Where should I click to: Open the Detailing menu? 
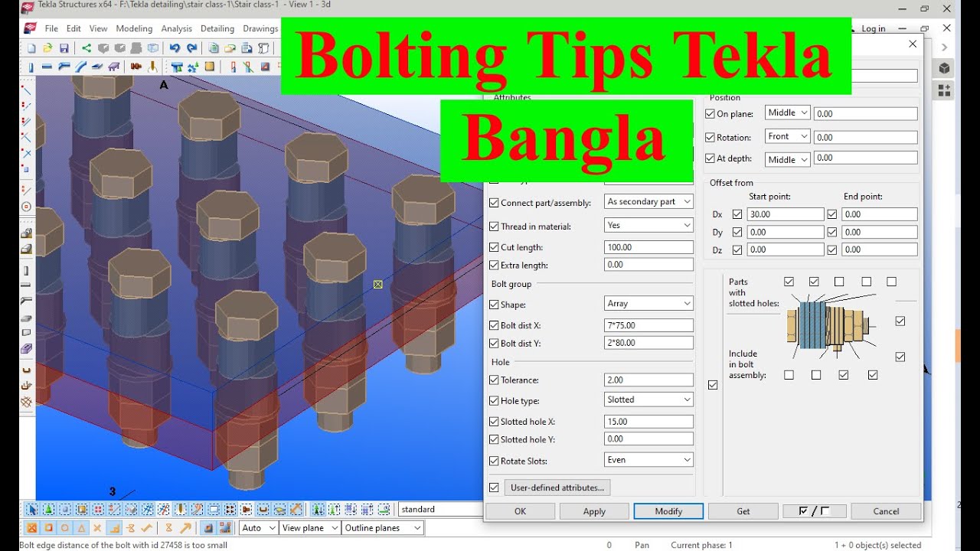tap(217, 28)
